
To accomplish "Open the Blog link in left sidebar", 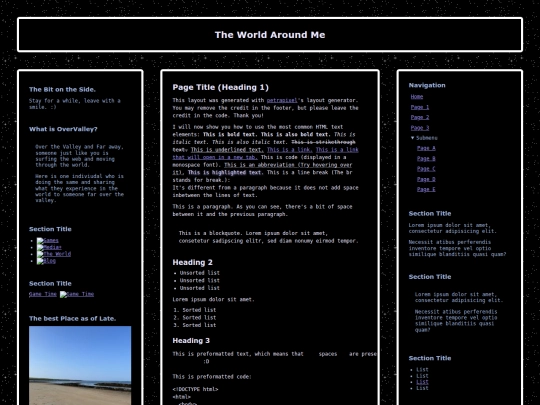I will click(49, 261).
